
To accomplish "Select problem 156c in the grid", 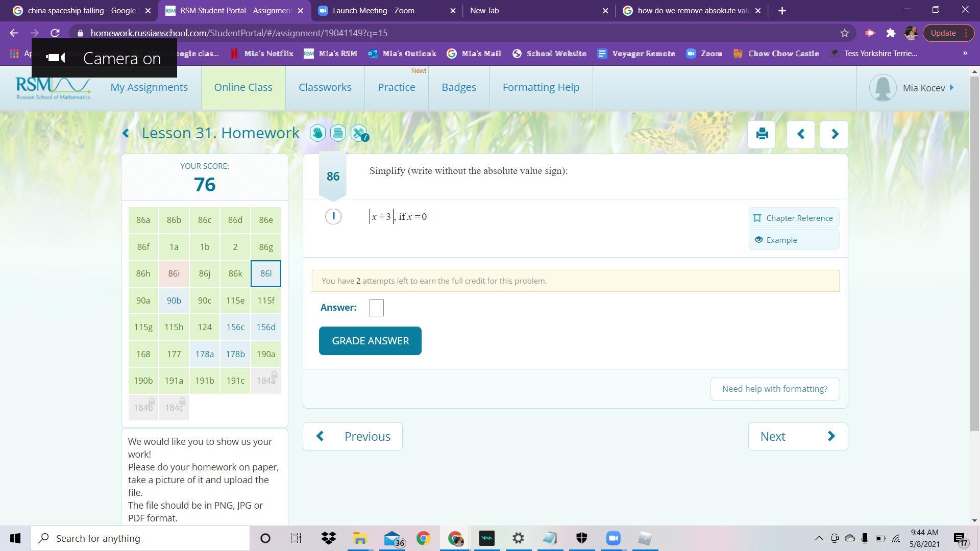I will tap(235, 327).
